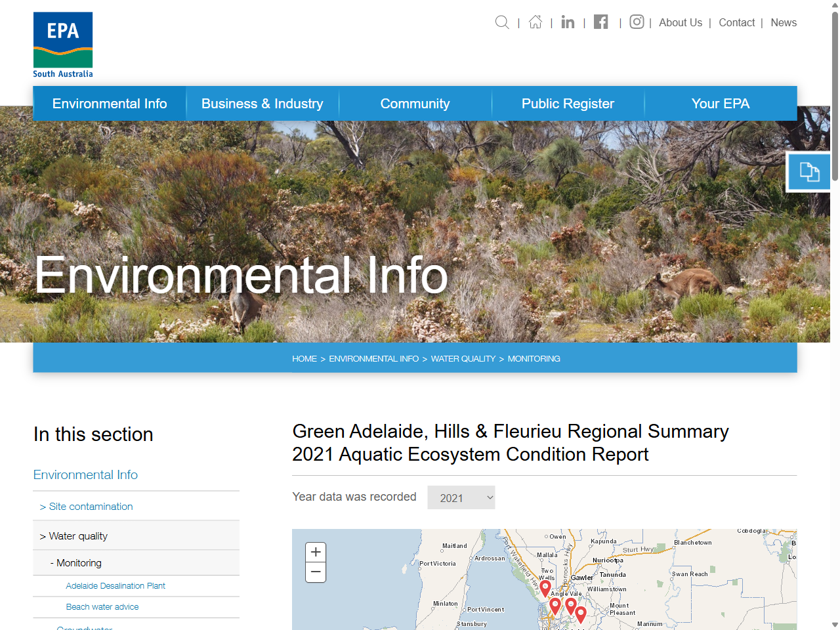
Task: Open the Beach water advice link
Action: (102, 606)
